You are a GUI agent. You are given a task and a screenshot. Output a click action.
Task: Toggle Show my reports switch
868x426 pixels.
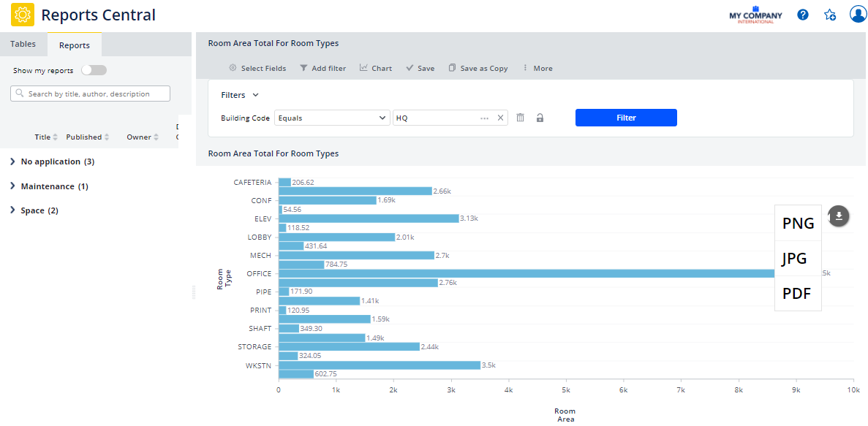(94, 70)
